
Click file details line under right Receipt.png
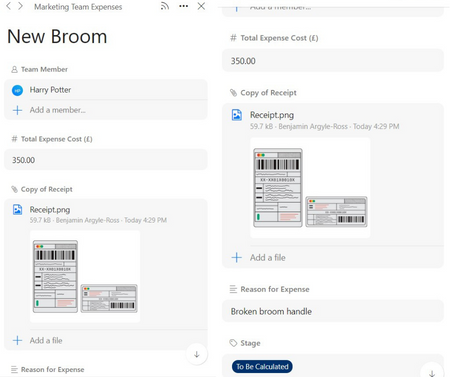point(324,126)
